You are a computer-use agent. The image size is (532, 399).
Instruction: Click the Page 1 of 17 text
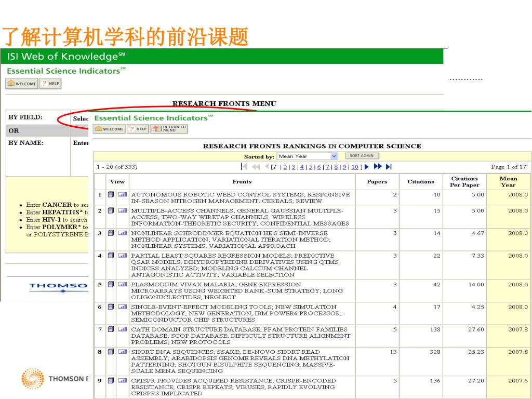click(x=508, y=167)
